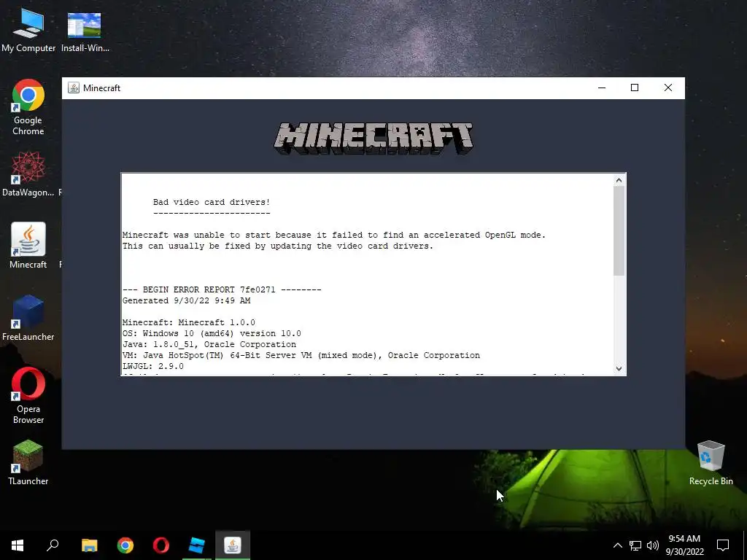Open the Windows Start menu
Image resolution: width=747 pixels, height=560 pixels.
(18, 545)
